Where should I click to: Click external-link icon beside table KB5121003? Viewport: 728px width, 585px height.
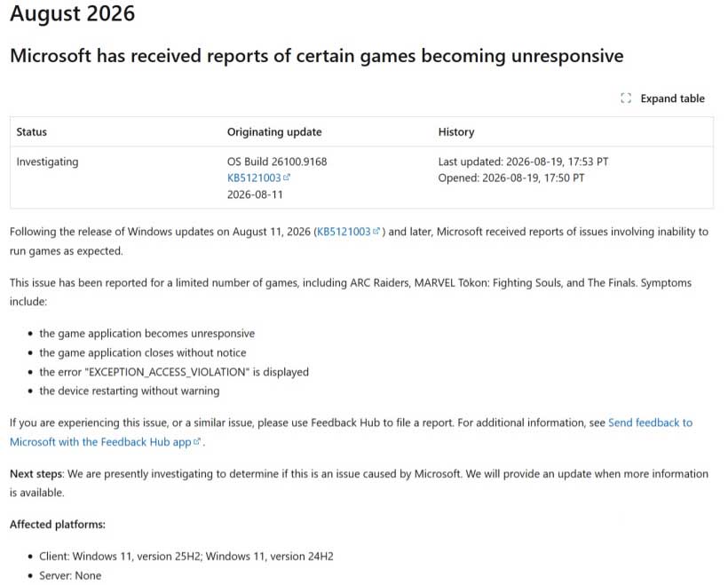point(287,177)
